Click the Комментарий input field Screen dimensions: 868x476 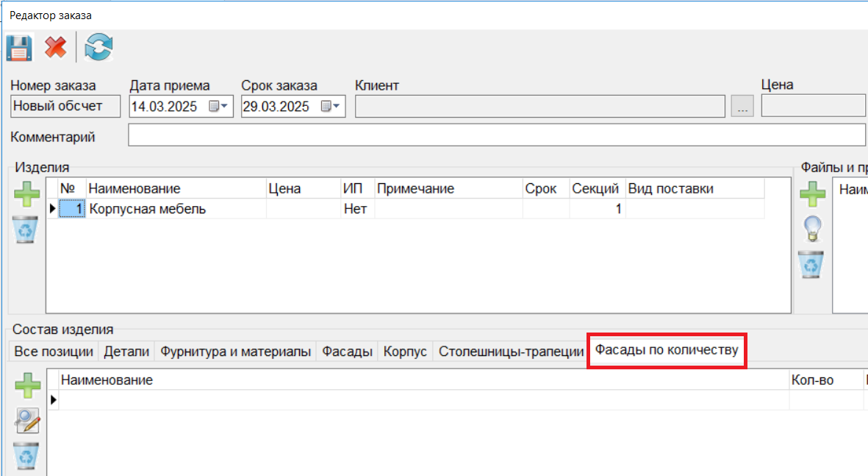pyautogui.click(x=497, y=136)
